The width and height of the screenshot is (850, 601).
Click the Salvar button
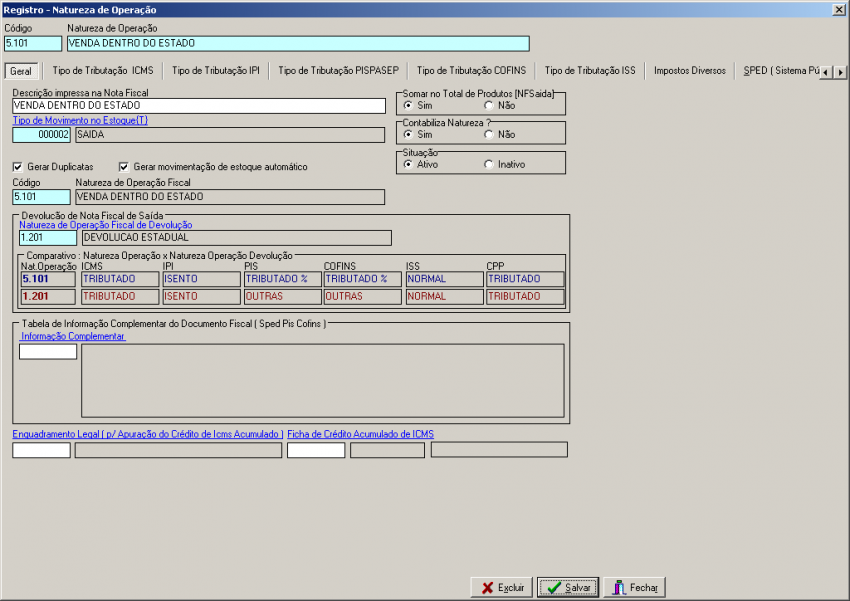(568, 587)
